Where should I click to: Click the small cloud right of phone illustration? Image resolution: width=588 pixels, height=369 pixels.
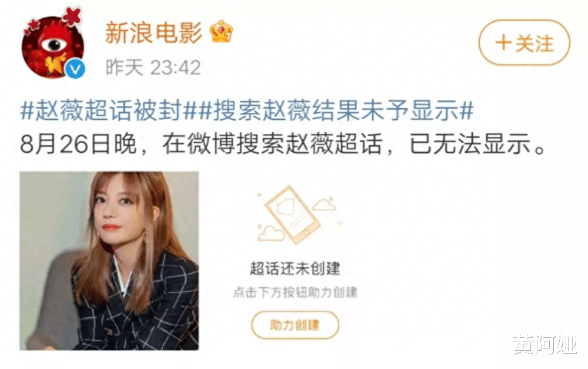tap(325, 204)
